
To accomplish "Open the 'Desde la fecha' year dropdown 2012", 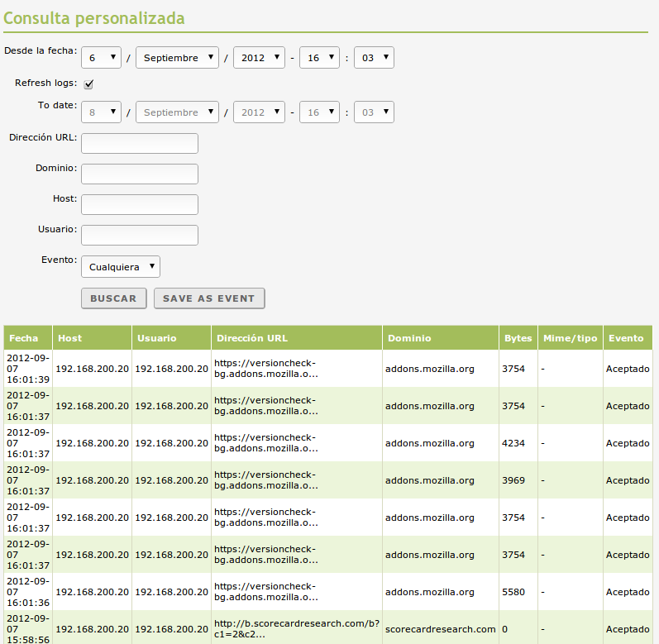I will (x=259, y=58).
